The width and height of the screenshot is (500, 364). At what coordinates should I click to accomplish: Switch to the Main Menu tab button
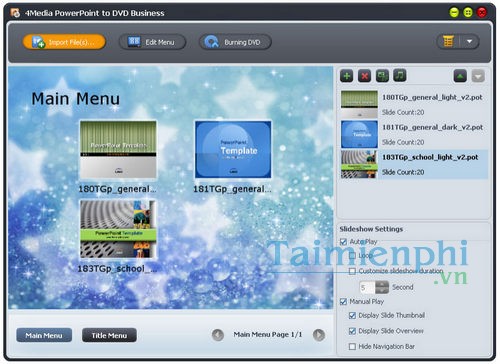[x=44, y=335]
